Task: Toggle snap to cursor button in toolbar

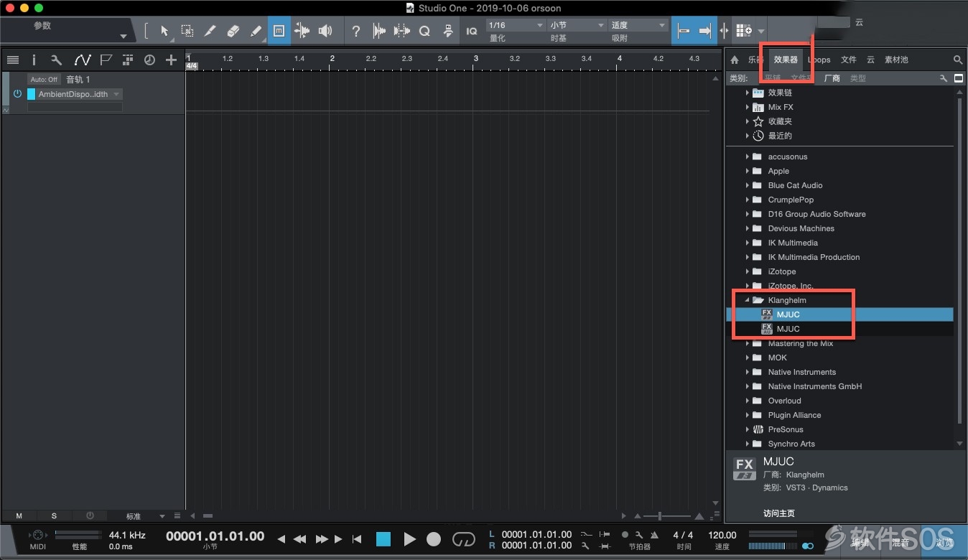Action: pos(684,31)
